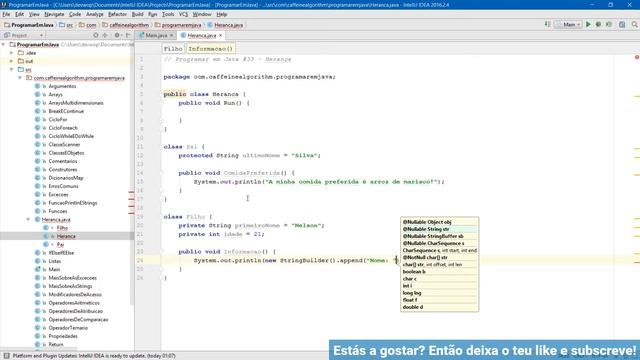Open Project panel settings gear icon

tap(118, 36)
